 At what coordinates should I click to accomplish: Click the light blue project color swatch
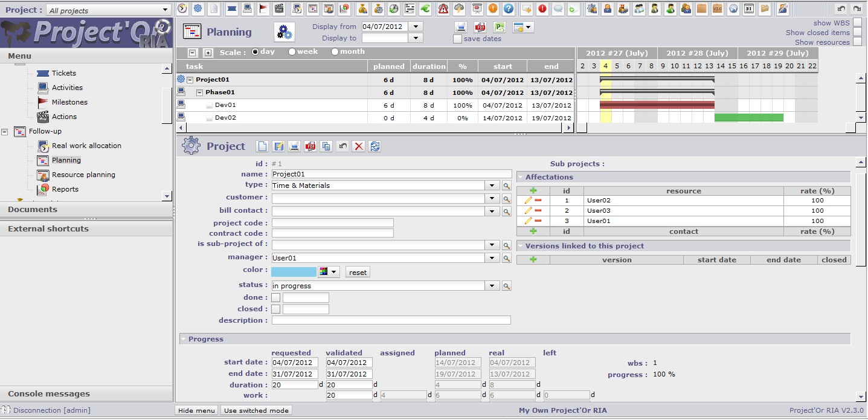coord(294,272)
